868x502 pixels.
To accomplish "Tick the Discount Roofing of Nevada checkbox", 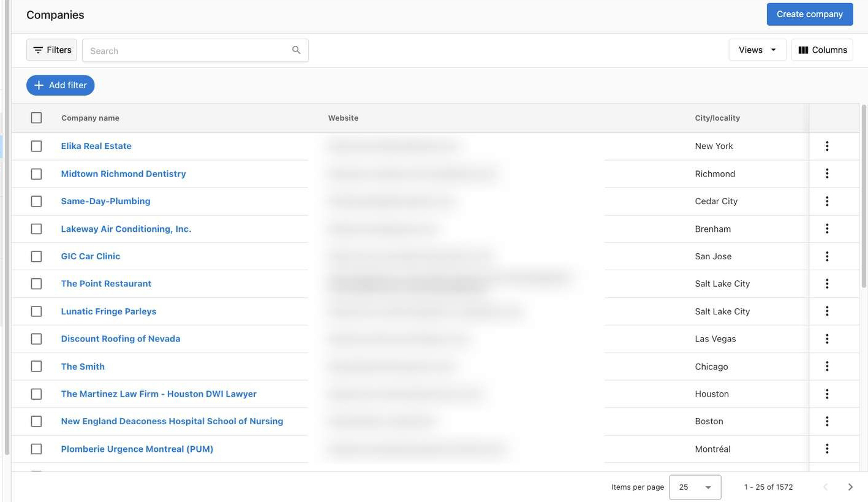I will 36,339.
